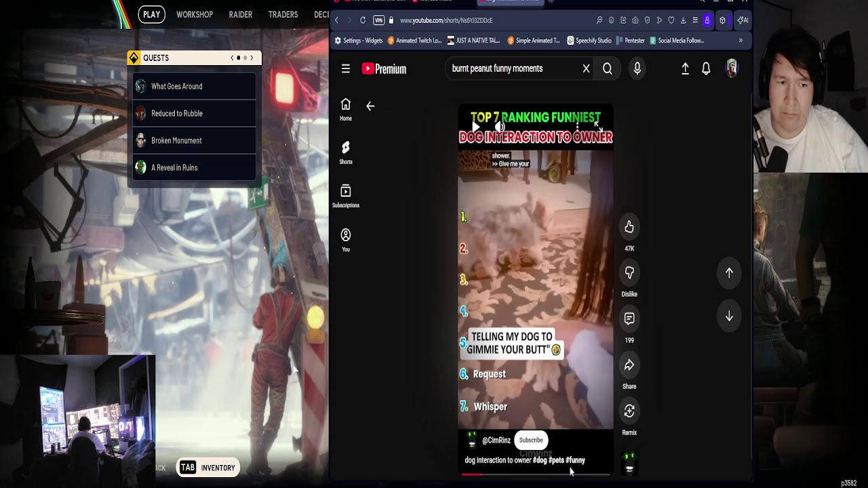Remix this Short
868x488 pixels.
629,411
